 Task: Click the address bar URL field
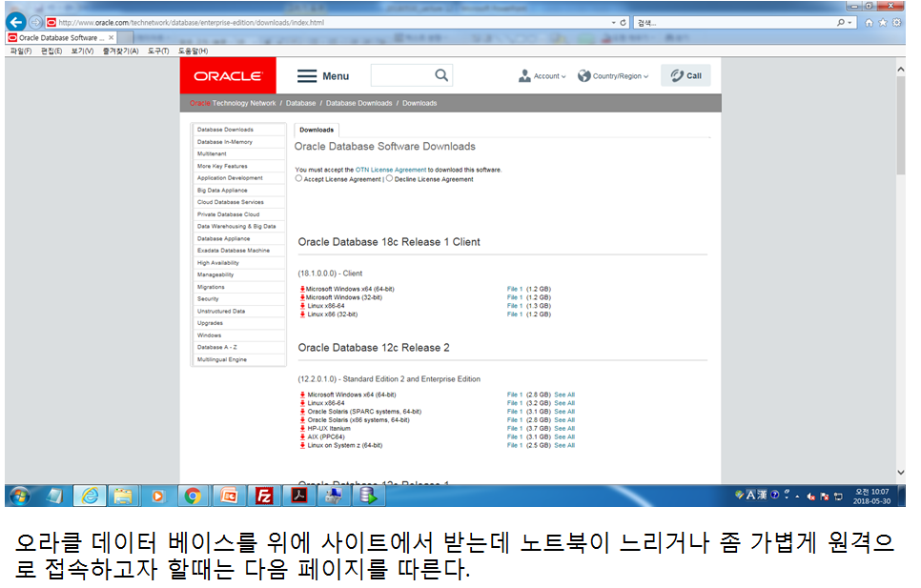click(x=329, y=22)
